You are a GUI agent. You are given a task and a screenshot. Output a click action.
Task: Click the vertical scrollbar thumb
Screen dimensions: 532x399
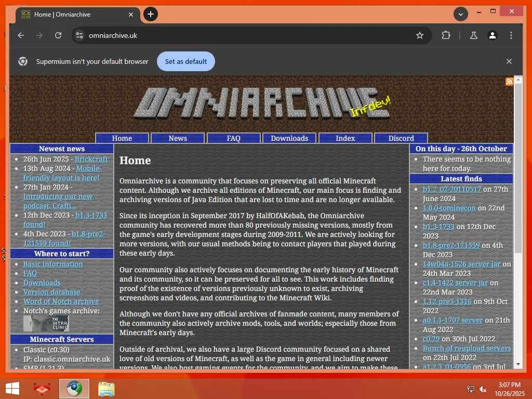[518, 168]
